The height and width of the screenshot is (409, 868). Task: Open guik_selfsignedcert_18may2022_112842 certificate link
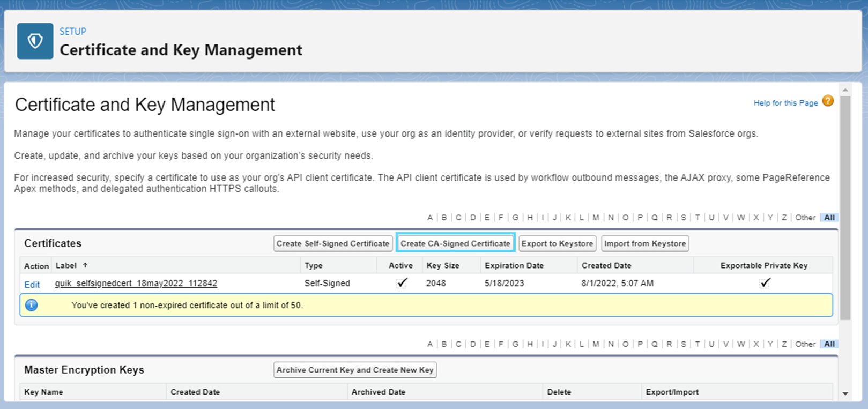click(136, 283)
